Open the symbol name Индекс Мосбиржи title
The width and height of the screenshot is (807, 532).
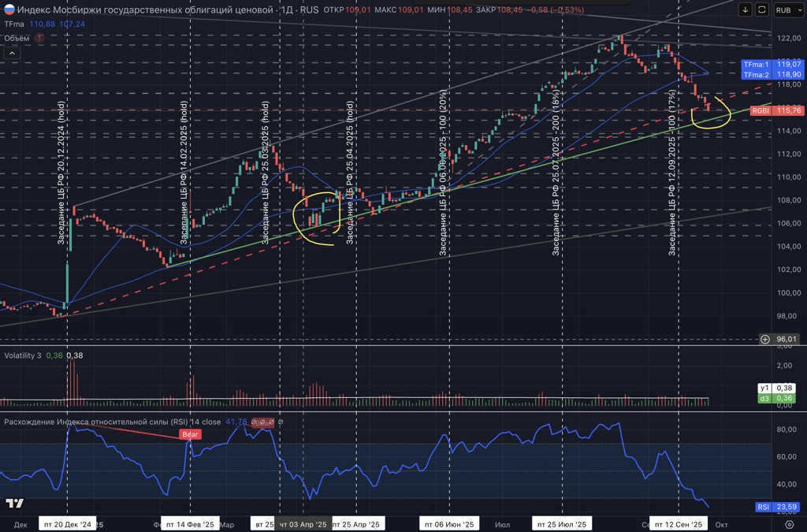click(158, 9)
